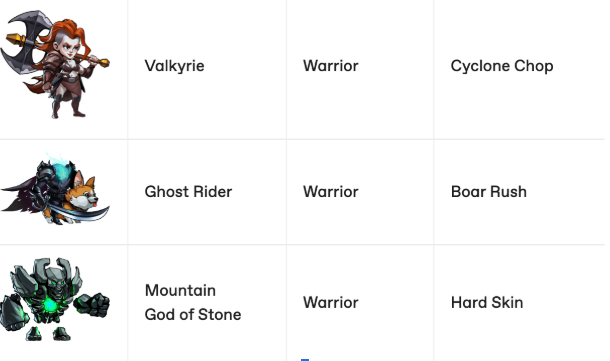Click the stone golem's glowing green core

pos(51,305)
